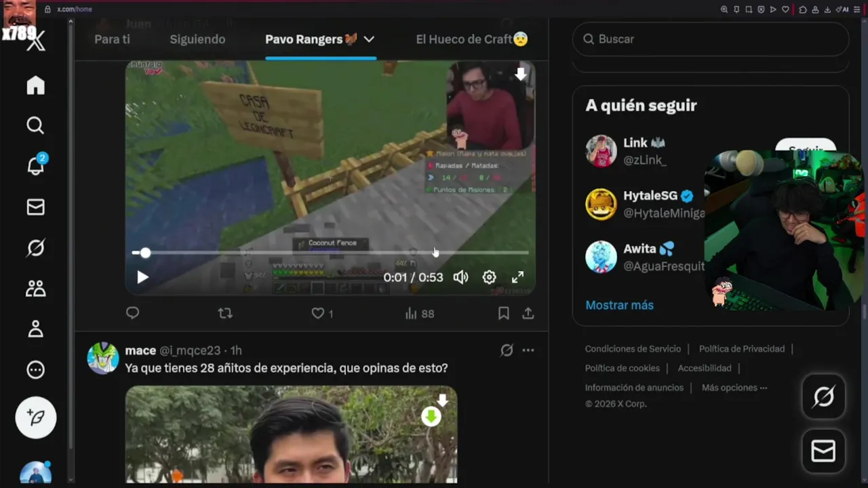Open the account avatar at sidebar bottom
Viewport: 868px width, 488px height.
tap(35, 472)
